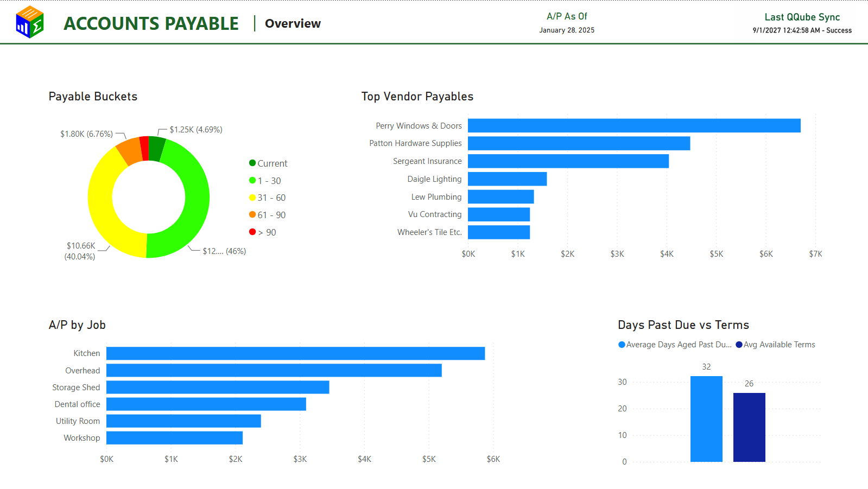
Task: Select the > 90 legend item
Action: [263, 232]
